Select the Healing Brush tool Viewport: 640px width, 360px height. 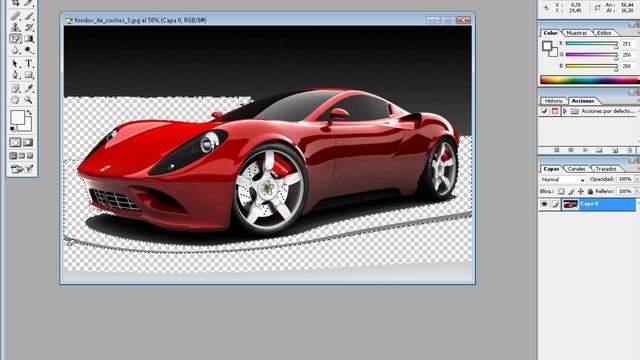(x=16, y=16)
